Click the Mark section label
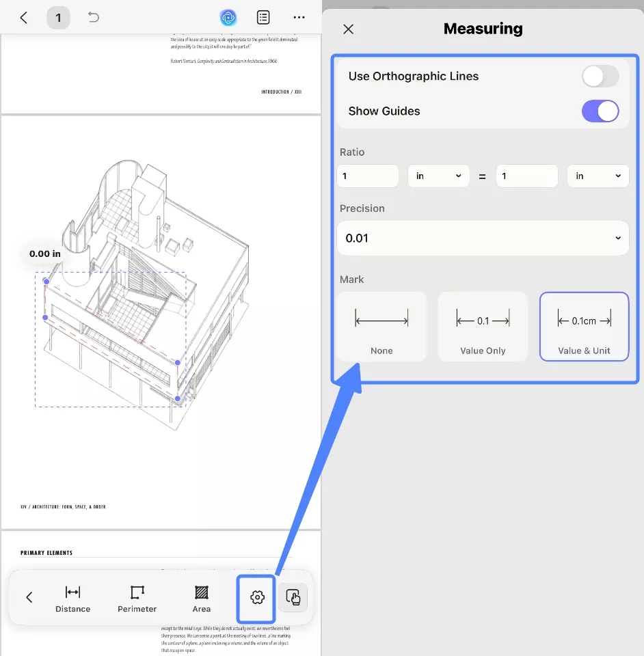Screen dimensions: 644x656 (x=351, y=279)
